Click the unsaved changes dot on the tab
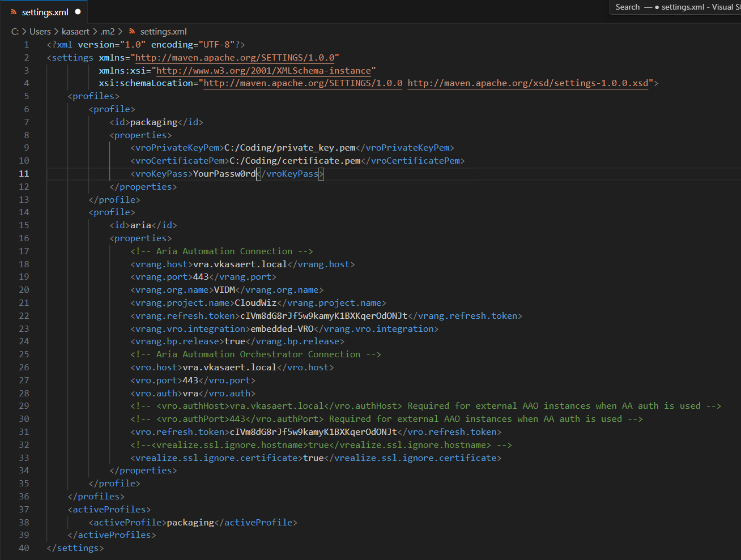Screen dimensions: 741x560 click(x=77, y=10)
